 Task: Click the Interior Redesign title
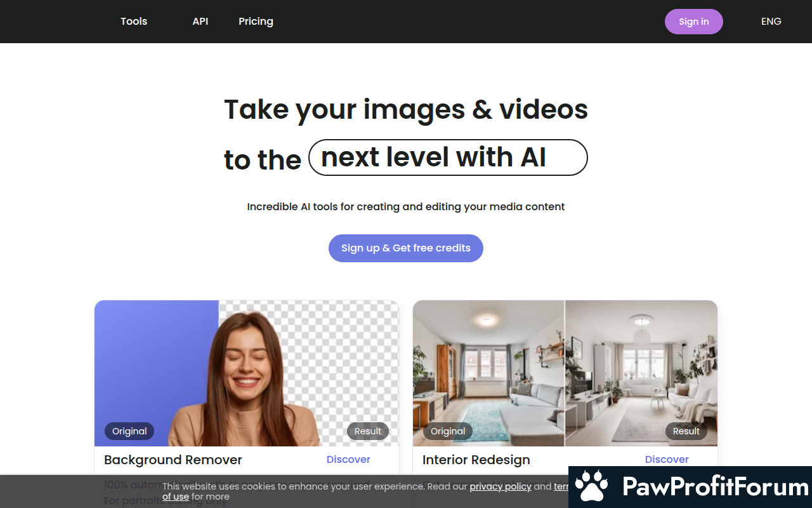pyautogui.click(x=476, y=460)
